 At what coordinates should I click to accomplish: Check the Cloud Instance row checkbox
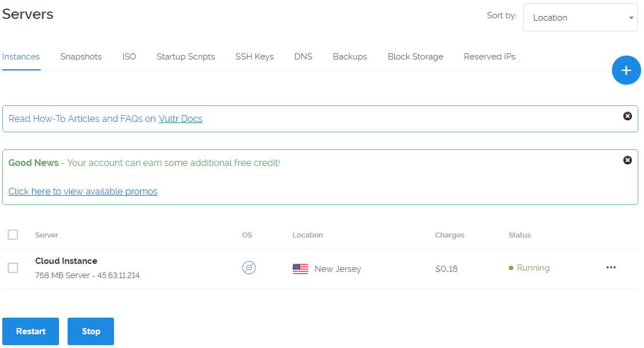pyautogui.click(x=13, y=268)
